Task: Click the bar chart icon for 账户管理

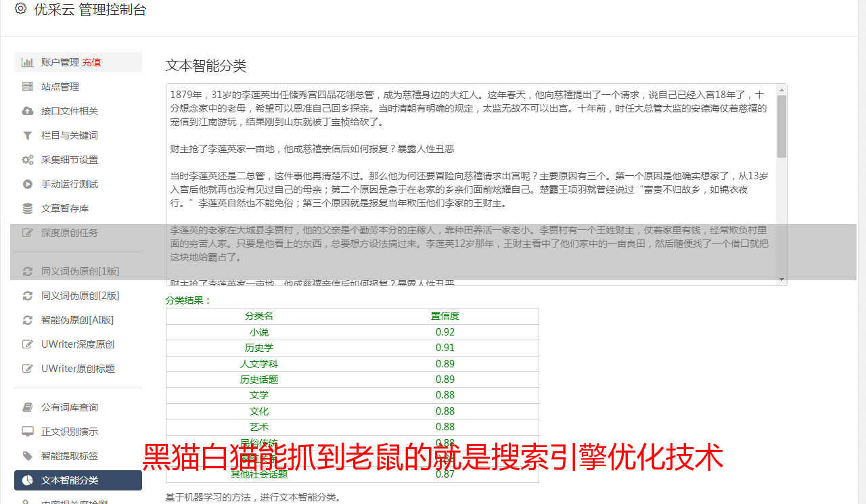Action: (x=28, y=62)
